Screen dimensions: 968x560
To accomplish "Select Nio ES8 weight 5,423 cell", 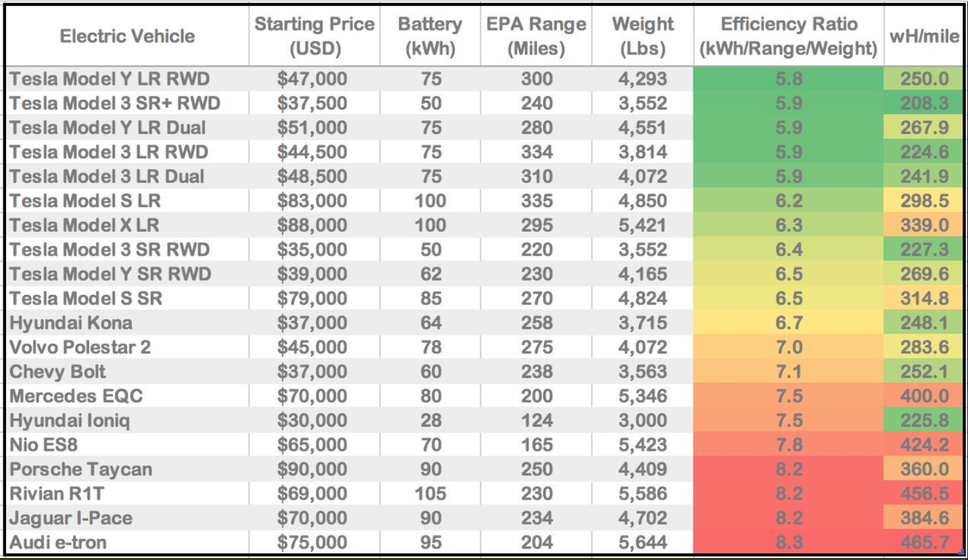I will point(642,445).
